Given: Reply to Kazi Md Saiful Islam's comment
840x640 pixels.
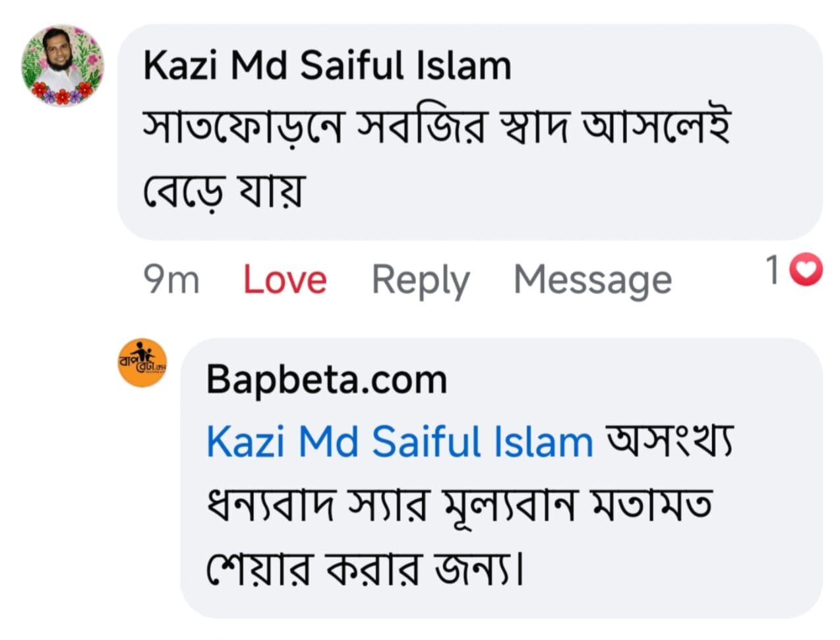Looking at the screenshot, I should [x=421, y=280].
